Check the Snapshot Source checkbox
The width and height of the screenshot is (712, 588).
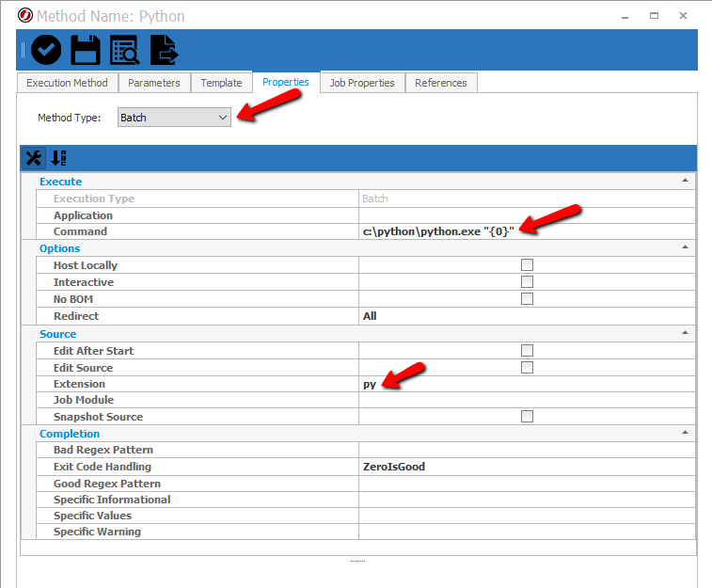coord(527,417)
